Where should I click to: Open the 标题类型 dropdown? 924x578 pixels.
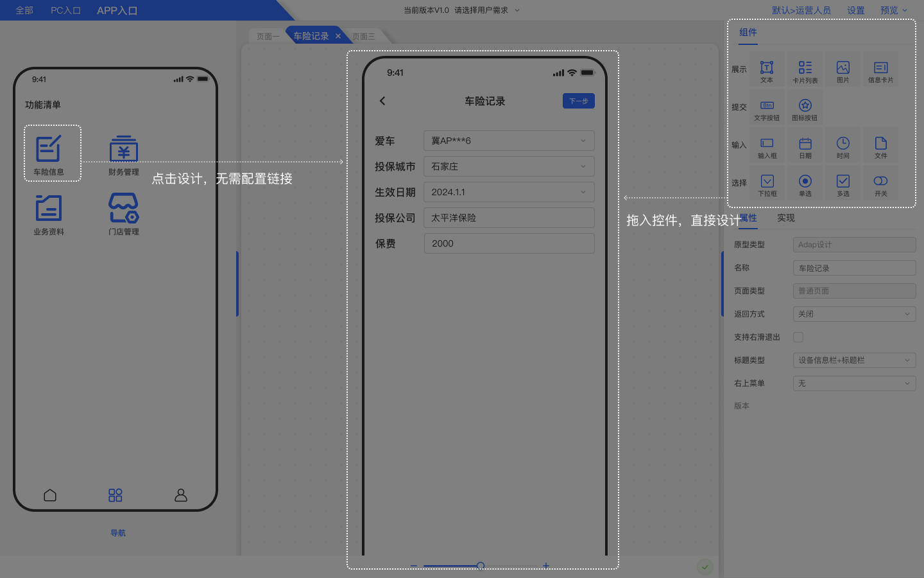point(854,360)
